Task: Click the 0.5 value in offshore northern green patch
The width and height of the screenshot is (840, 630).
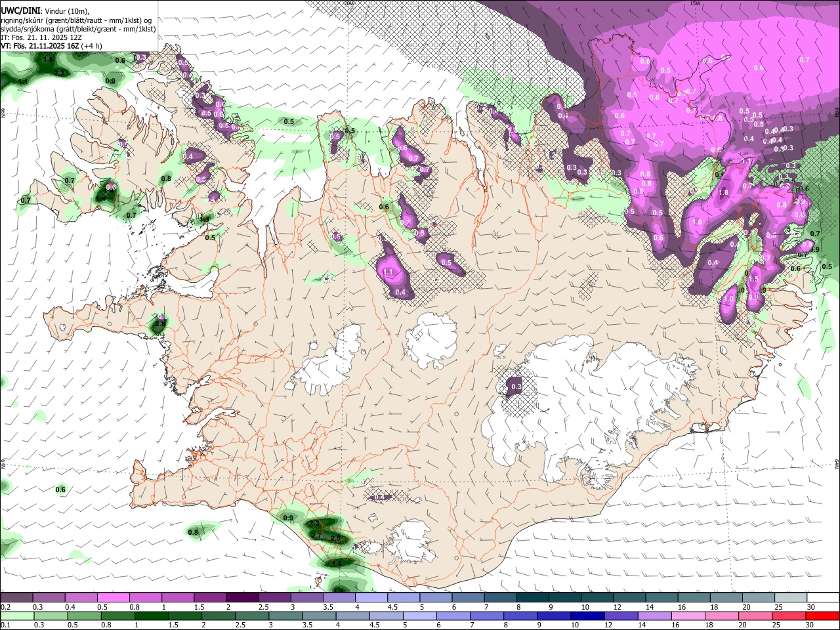Action: (289, 121)
